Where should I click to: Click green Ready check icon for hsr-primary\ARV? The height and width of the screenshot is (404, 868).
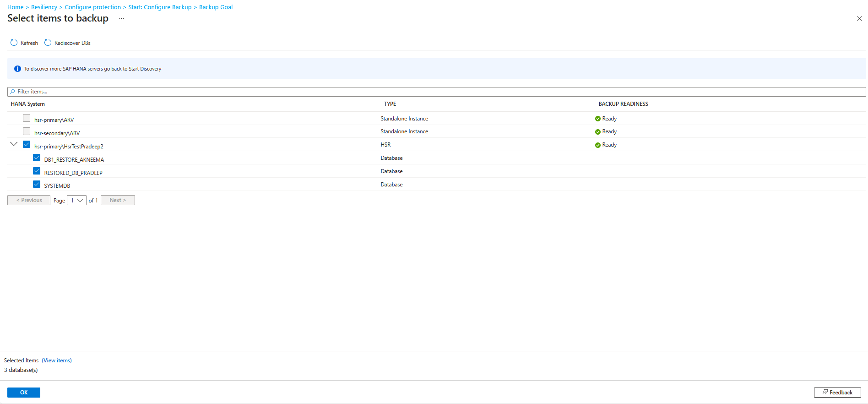[597, 119]
